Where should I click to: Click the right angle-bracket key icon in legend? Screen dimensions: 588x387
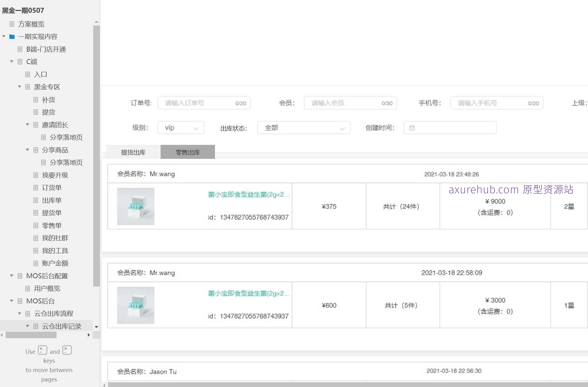tap(67, 350)
